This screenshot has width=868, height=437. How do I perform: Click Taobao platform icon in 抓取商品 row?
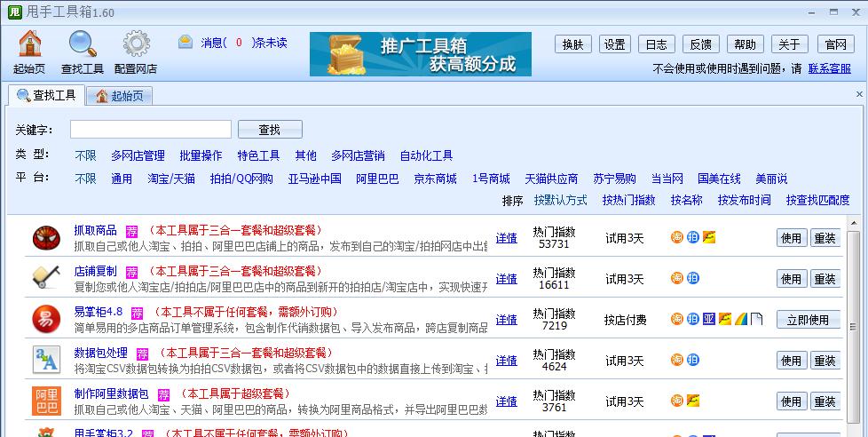[677, 238]
